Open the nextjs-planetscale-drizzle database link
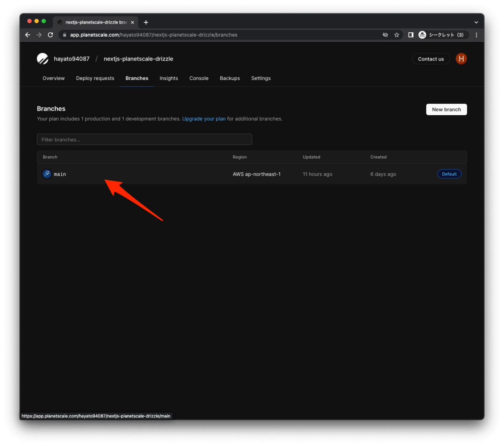 [x=138, y=59]
